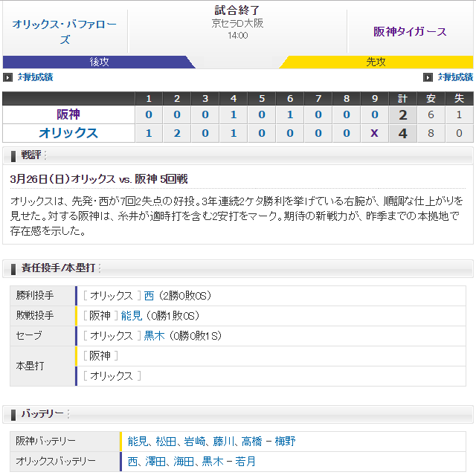Click 阪神 team name in the scoreboard
The height and width of the screenshot is (475, 476).
coord(68,114)
